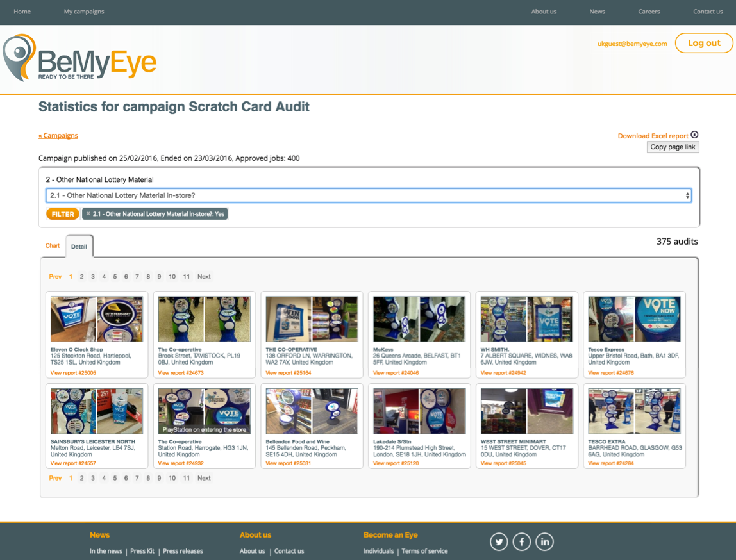736x560 pixels.
Task: Click the Log out button
Action: click(704, 43)
